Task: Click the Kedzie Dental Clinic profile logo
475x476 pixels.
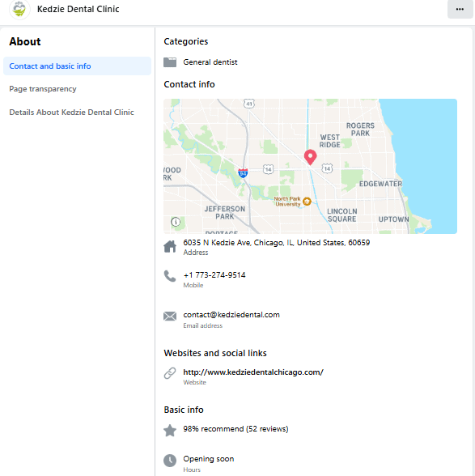Action: [19, 9]
